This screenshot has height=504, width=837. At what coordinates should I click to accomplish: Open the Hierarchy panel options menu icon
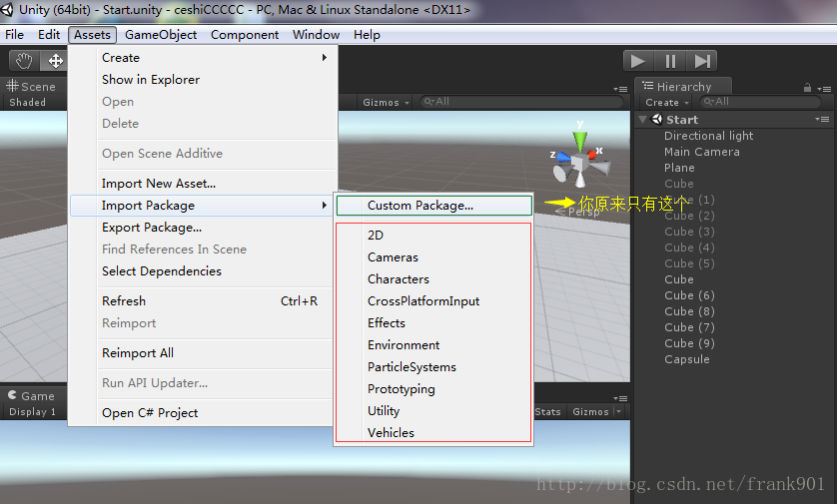[x=824, y=89]
